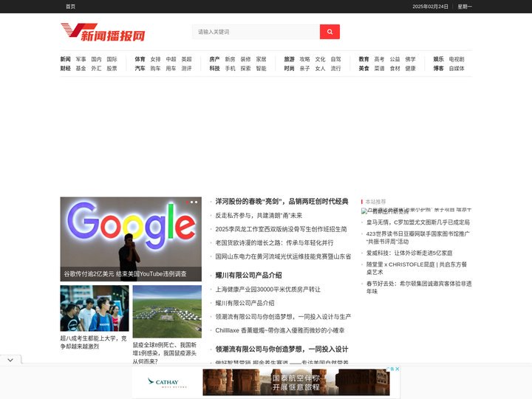Open the 财经 category
This screenshot has height=399, width=532.
pos(66,68)
